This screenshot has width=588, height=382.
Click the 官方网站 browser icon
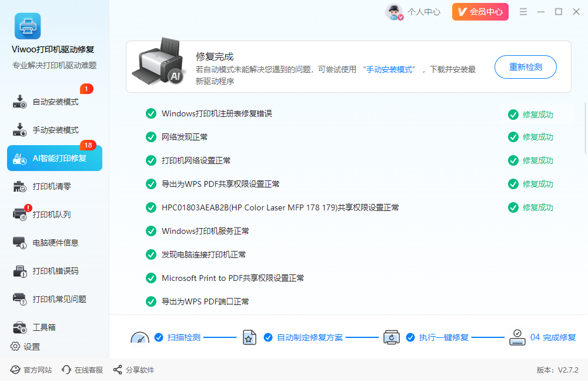[15, 370]
